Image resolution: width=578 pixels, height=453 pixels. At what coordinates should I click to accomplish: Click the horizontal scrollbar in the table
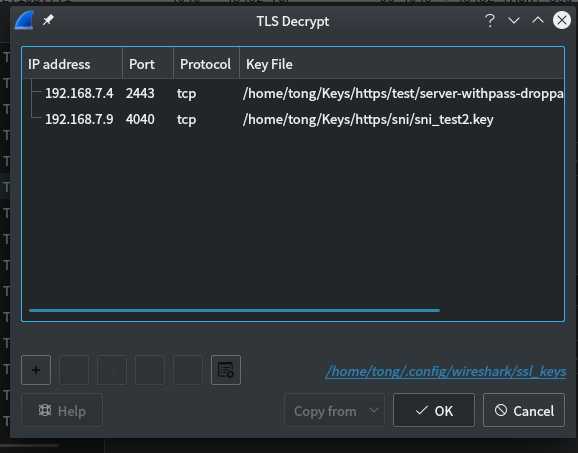click(x=234, y=310)
